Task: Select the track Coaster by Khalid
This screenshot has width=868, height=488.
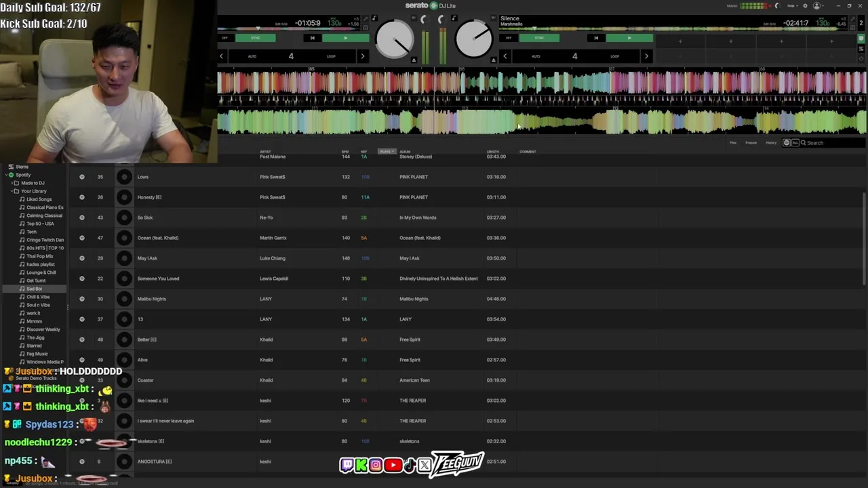Action: [145, 380]
